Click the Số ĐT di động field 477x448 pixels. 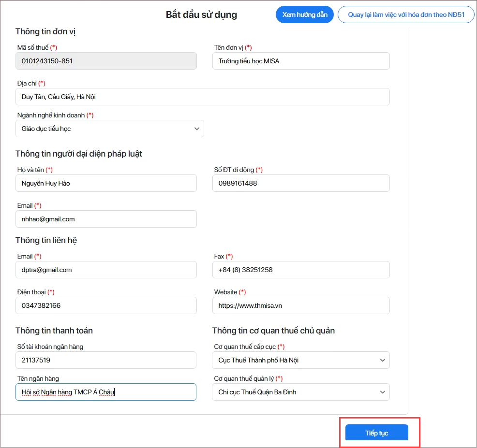(300, 183)
